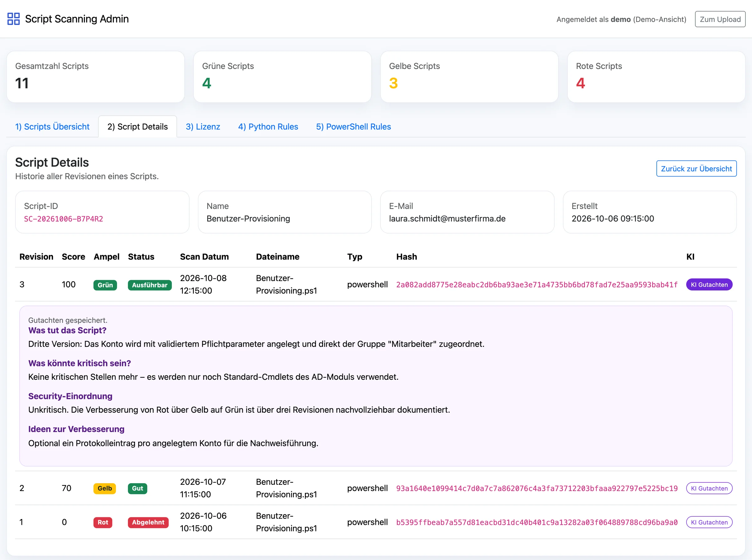This screenshot has height=560, width=752.
Task: Click the Scan Datum column header
Action: 204,257
